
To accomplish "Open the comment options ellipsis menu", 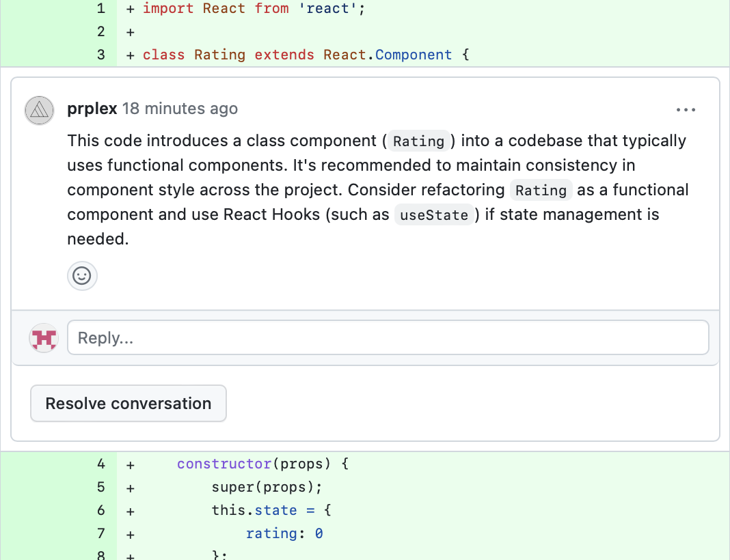I will tap(685, 110).
